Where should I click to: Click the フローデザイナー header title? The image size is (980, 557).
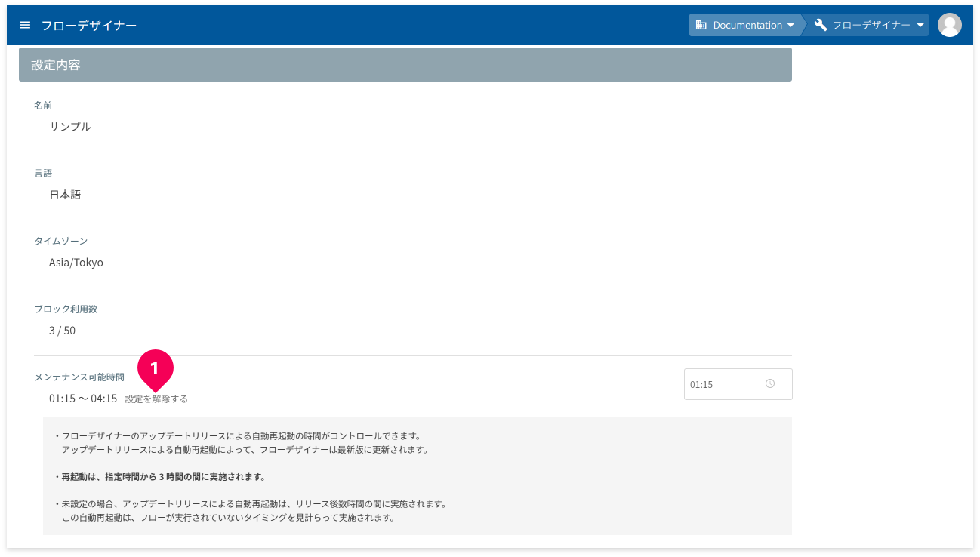coord(89,25)
